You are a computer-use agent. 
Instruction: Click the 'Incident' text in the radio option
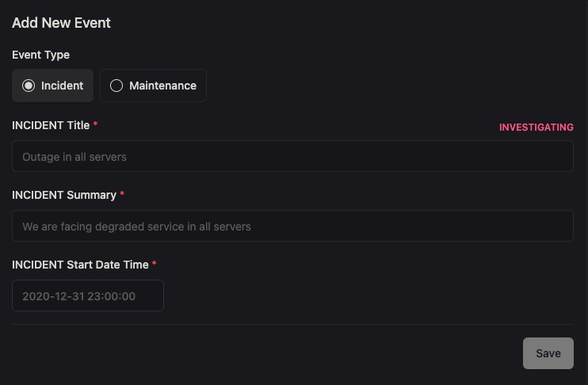tap(62, 86)
